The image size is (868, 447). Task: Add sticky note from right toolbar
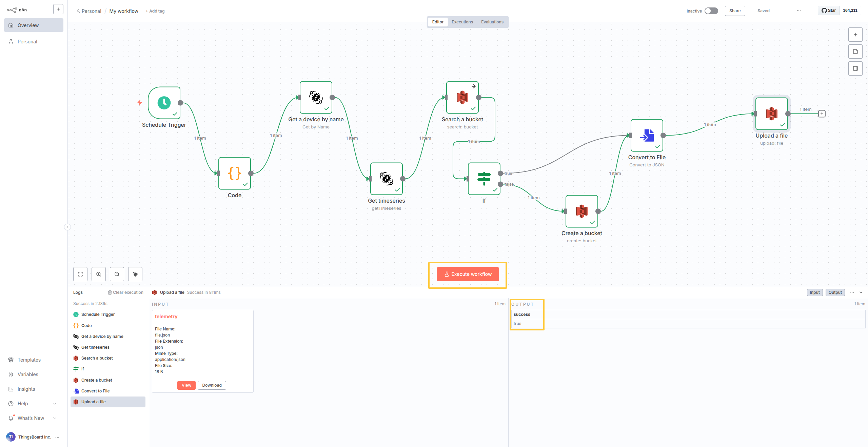coord(855,52)
